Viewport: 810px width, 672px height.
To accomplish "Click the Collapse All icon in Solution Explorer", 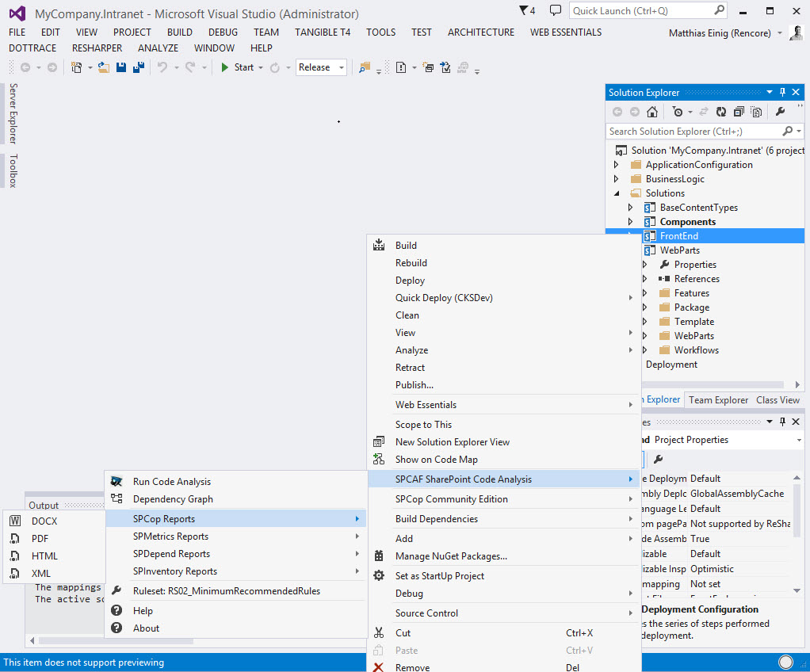I will (x=739, y=112).
